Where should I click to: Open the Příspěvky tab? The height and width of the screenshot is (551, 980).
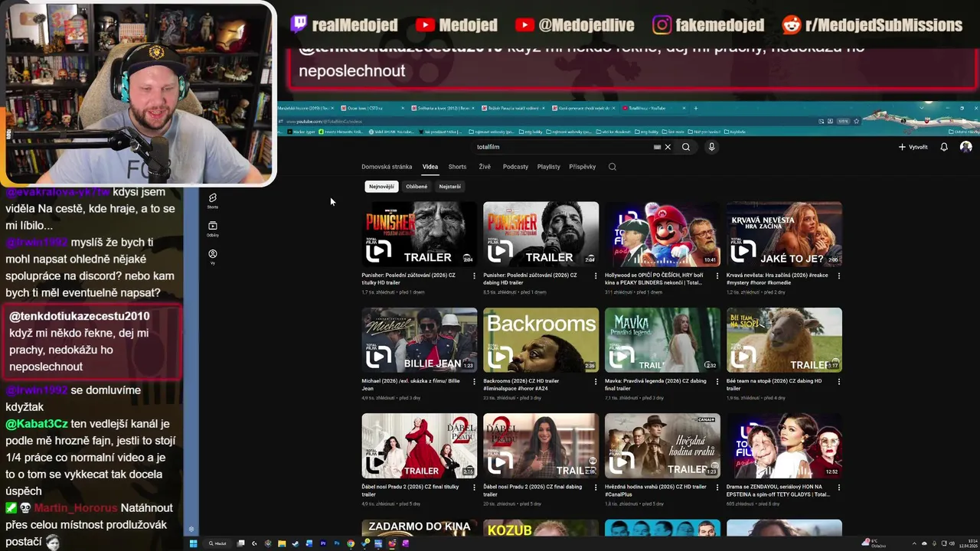coord(583,166)
